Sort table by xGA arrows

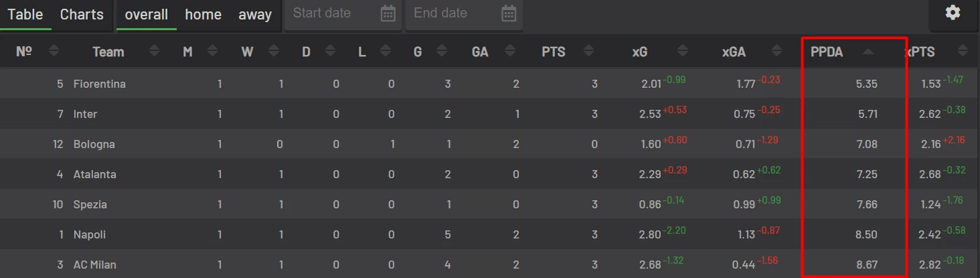click(777, 51)
